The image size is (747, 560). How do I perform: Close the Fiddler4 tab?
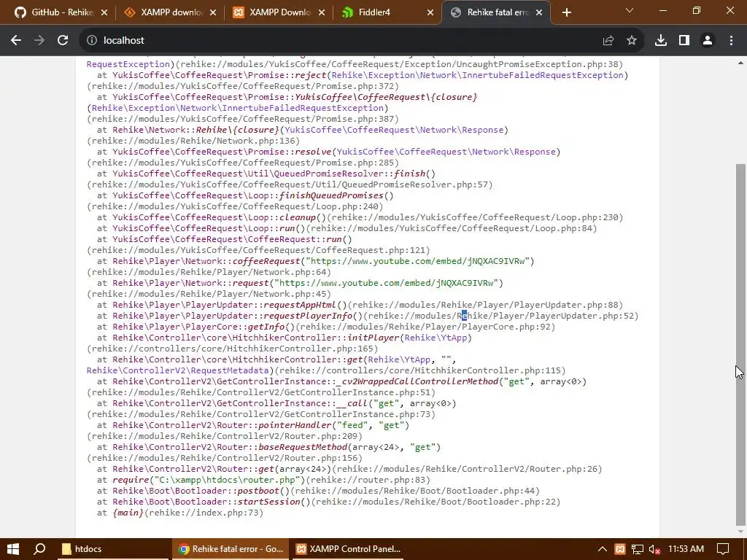tap(430, 12)
